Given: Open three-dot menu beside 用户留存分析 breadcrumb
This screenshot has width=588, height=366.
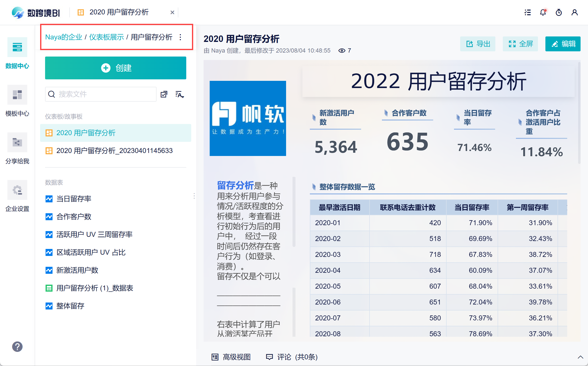Looking at the screenshot, I should coord(180,37).
